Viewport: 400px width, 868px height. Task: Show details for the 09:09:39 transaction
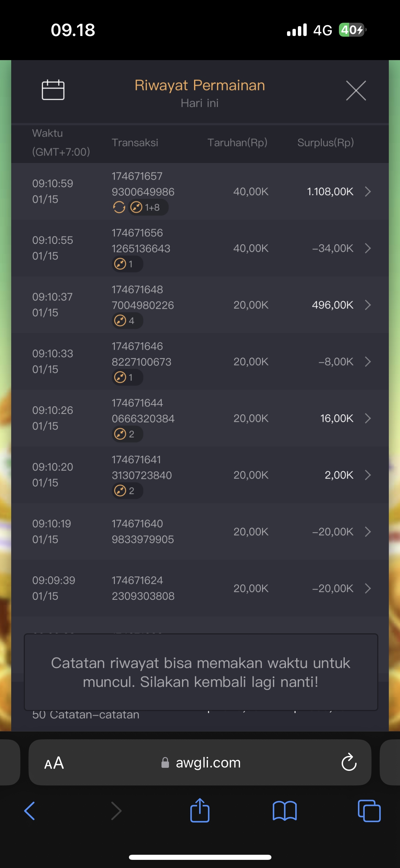(368, 589)
